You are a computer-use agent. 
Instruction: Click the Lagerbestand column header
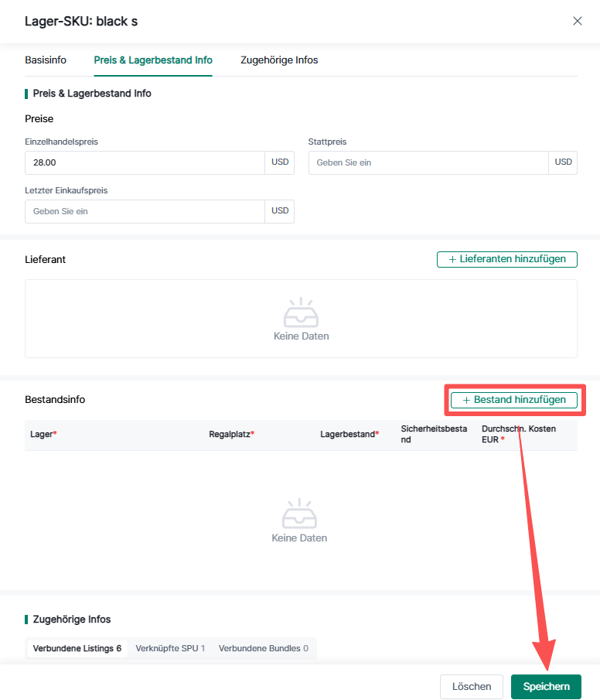tap(349, 435)
